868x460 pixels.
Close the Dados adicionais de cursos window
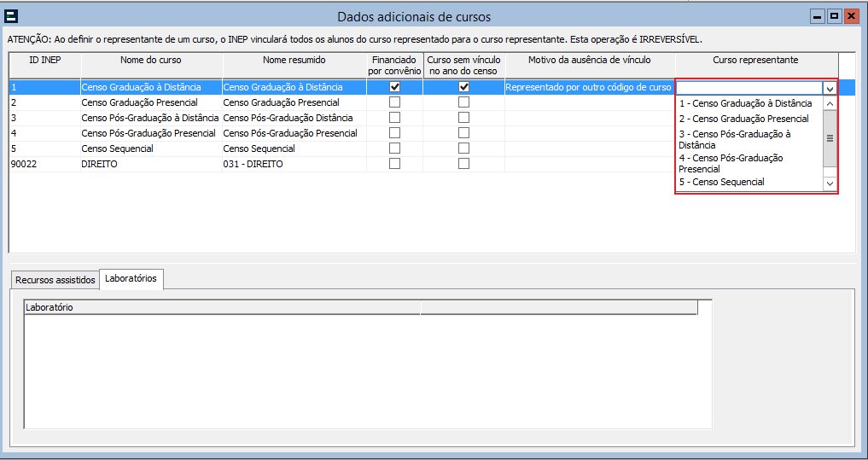coord(850,16)
